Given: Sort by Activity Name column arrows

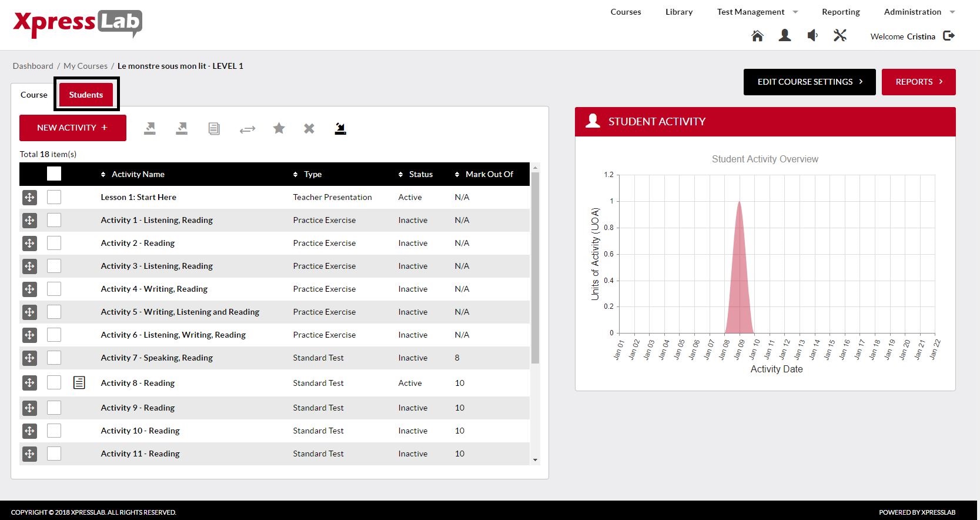Looking at the screenshot, I should (x=103, y=174).
